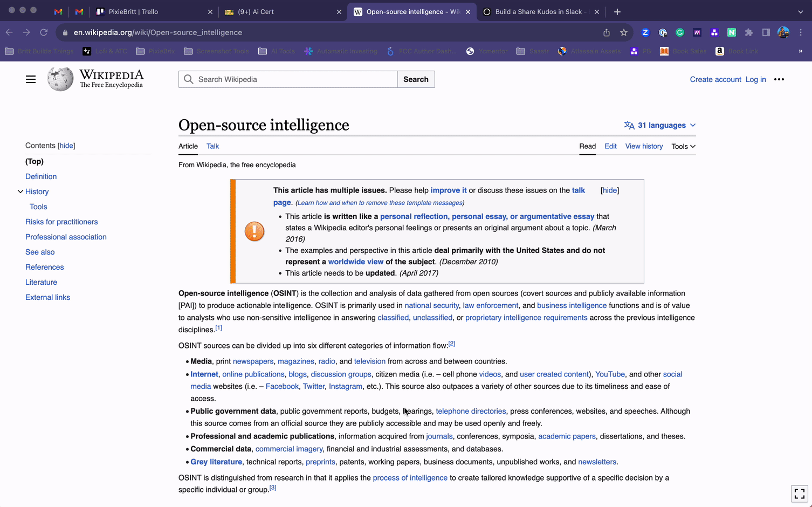Open the Wikipedia main menu hamburger icon
Screen dimensions: 812x507
31,79
